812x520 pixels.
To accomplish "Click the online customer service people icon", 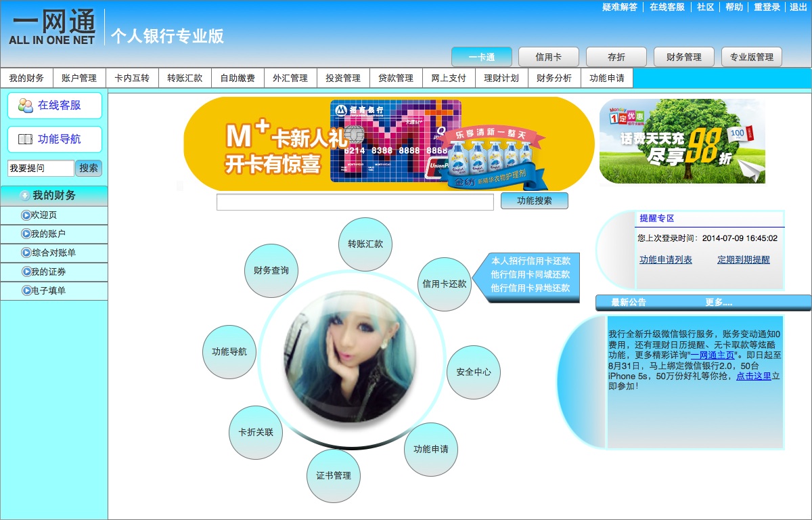I will point(26,106).
